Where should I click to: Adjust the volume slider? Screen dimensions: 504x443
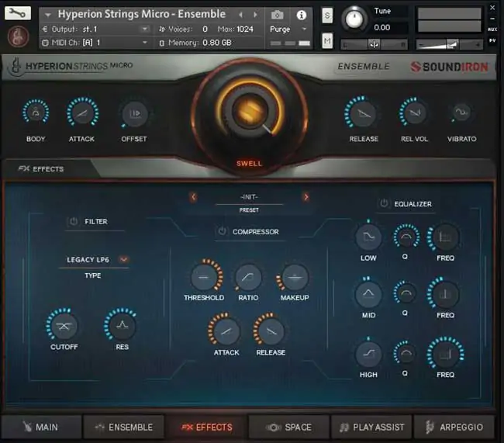pos(450,44)
